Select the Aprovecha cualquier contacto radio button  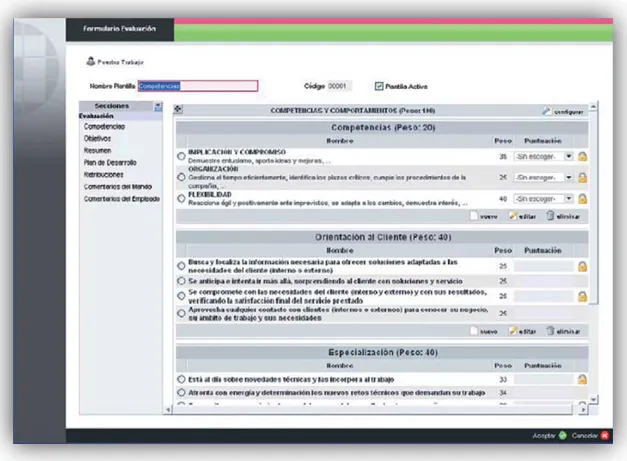tap(181, 313)
